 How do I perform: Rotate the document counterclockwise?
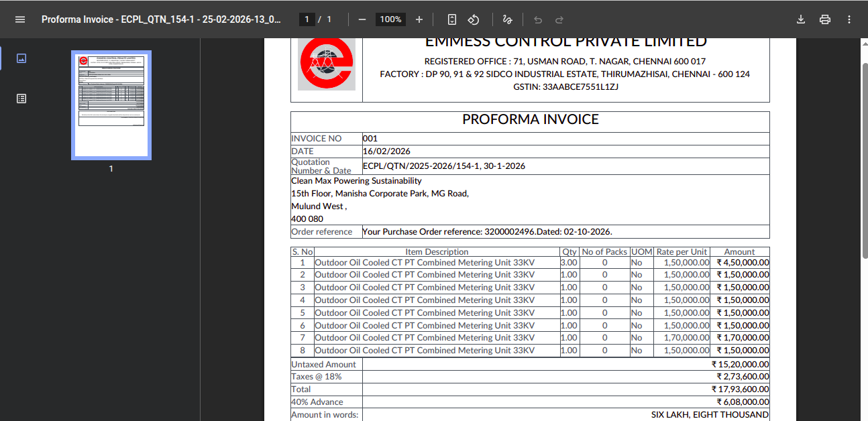474,19
